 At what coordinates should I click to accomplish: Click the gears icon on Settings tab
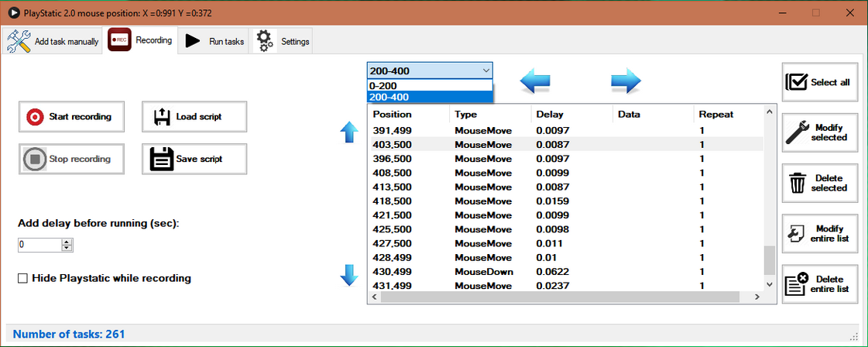[265, 41]
